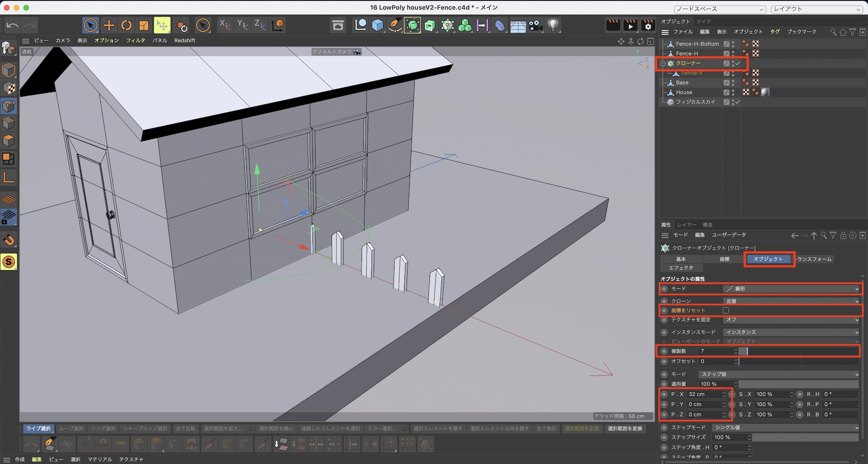Click the Cube primitive icon
Screen dimensions: 868x464
378,26
